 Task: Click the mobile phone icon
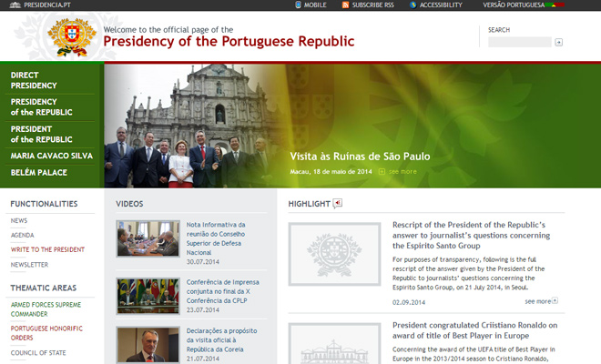coord(298,5)
